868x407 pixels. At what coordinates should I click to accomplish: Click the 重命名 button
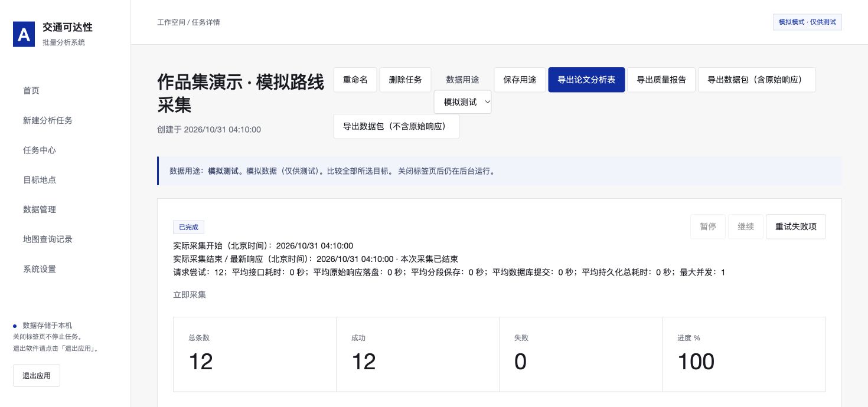355,80
